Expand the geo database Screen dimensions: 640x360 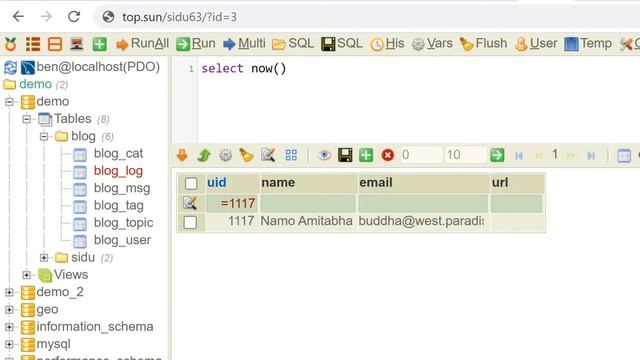point(9,309)
